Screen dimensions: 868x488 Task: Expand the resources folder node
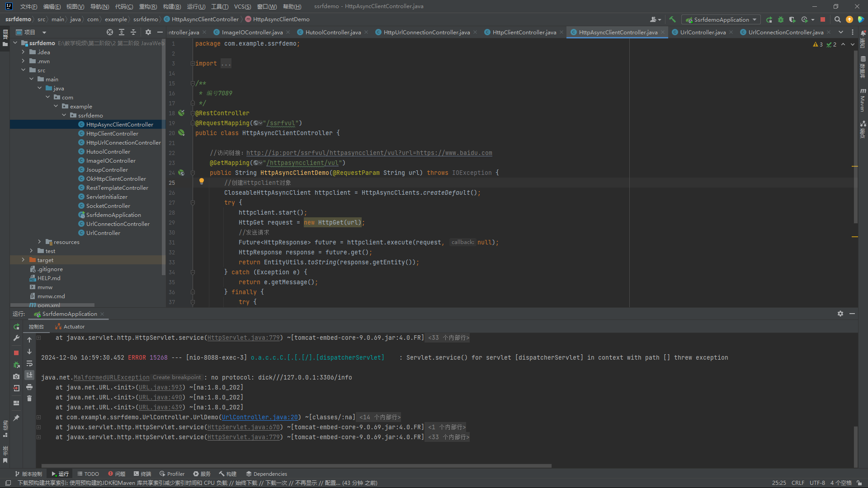coord(39,242)
